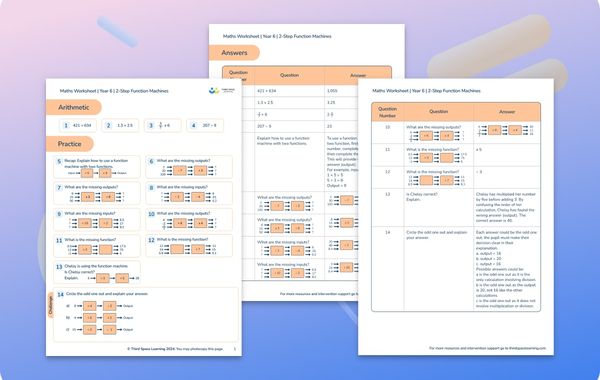Click the 'Question' column header on the right page
The image size is (600, 380).
click(x=439, y=111)
